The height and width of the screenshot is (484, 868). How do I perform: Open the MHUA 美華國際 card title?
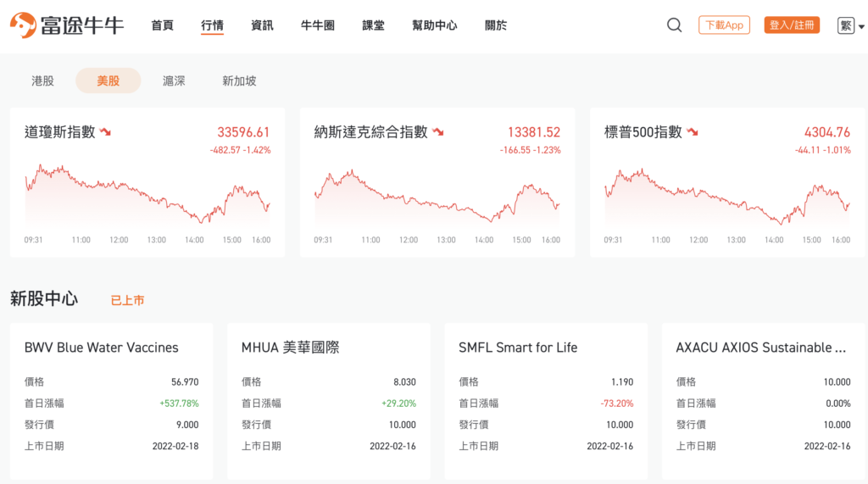point(290,348)
